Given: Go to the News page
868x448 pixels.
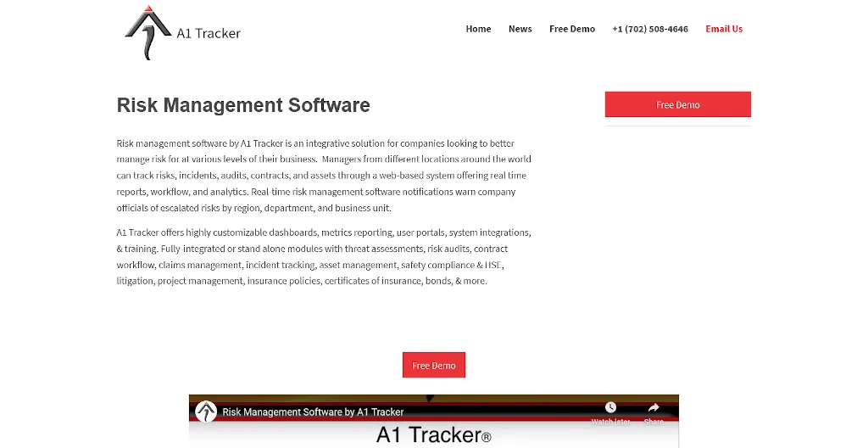Looking at the screenshot, I should coord(520,29).
